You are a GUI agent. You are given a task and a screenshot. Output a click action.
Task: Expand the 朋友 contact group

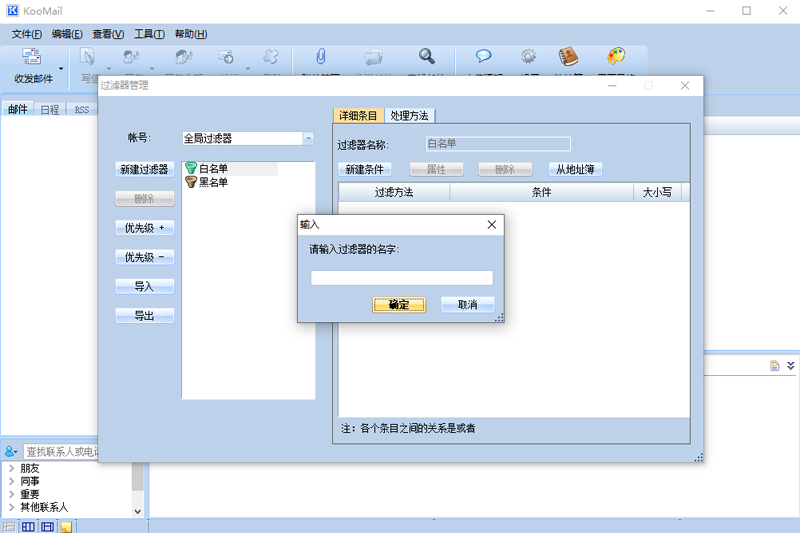click(12, 468)
